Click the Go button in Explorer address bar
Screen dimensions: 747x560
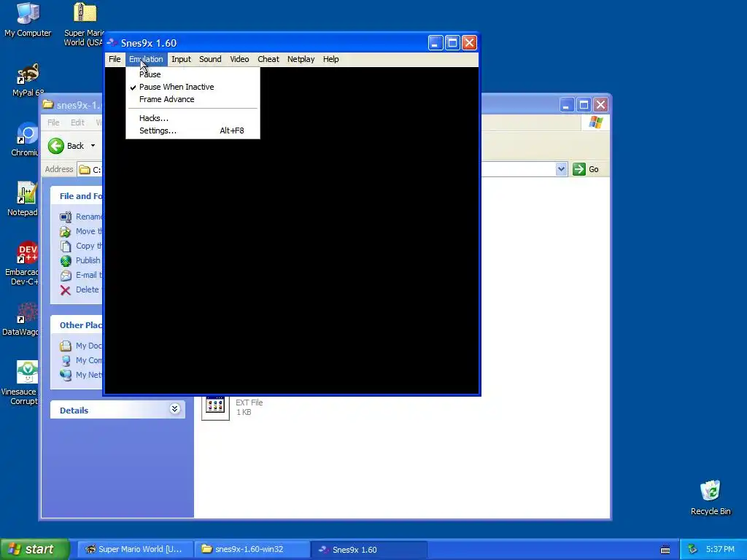coord(586,169)
